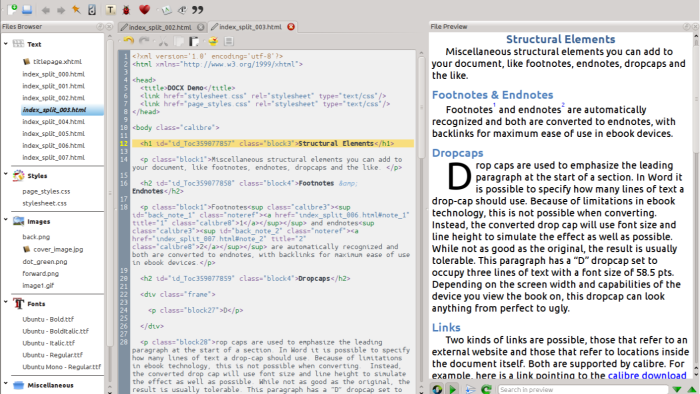Image resolution: width=700 pixels, height=394 pixels.
Task: Click the T text tool icon
Action: tap(110, 9)
